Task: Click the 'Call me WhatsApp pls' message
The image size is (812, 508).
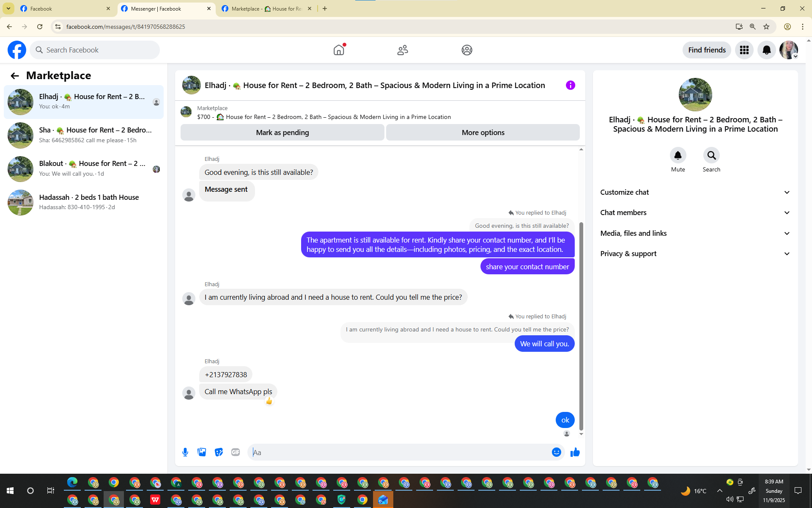Action: click(238, 392)
